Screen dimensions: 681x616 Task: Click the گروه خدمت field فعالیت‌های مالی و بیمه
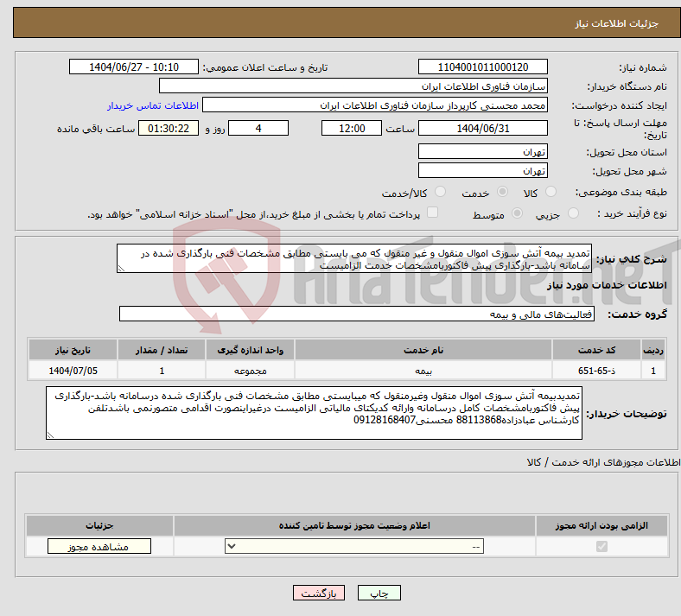(357, 314)
